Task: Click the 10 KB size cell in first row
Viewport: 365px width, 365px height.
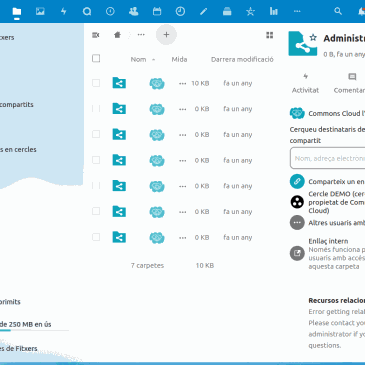Action: [x=200, y=83]
